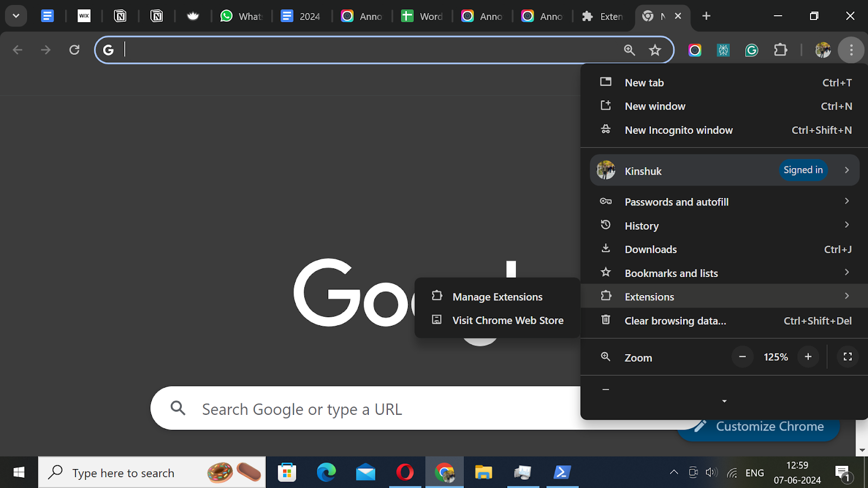Open the volume control in system tray
Screen dimensions: 868x488
[711, 473]
